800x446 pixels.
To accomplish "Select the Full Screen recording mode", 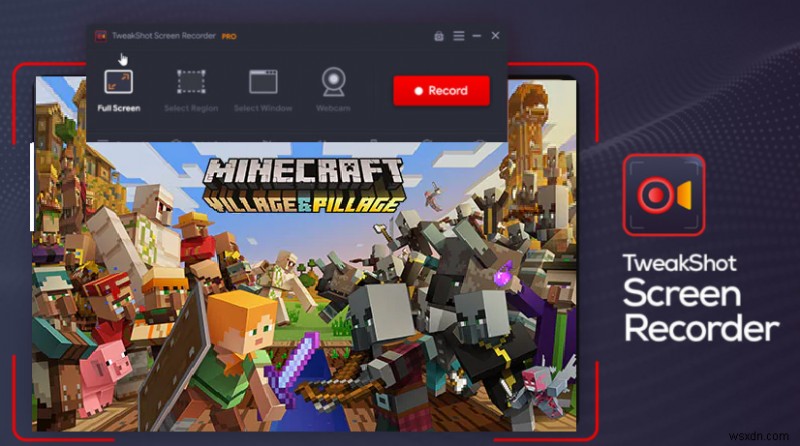I will (119, 91).
